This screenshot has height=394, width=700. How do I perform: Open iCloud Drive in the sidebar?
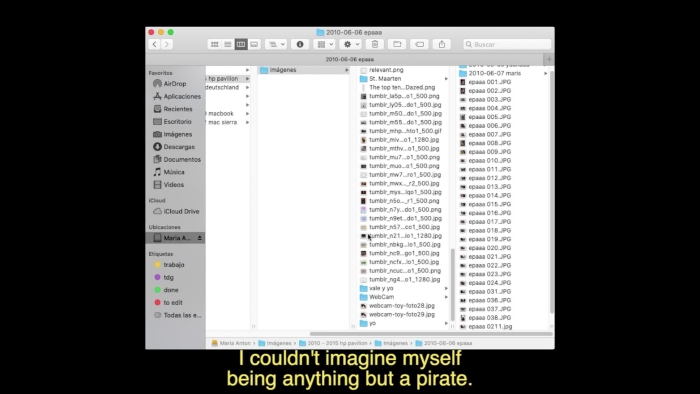(x=181, y=211)
